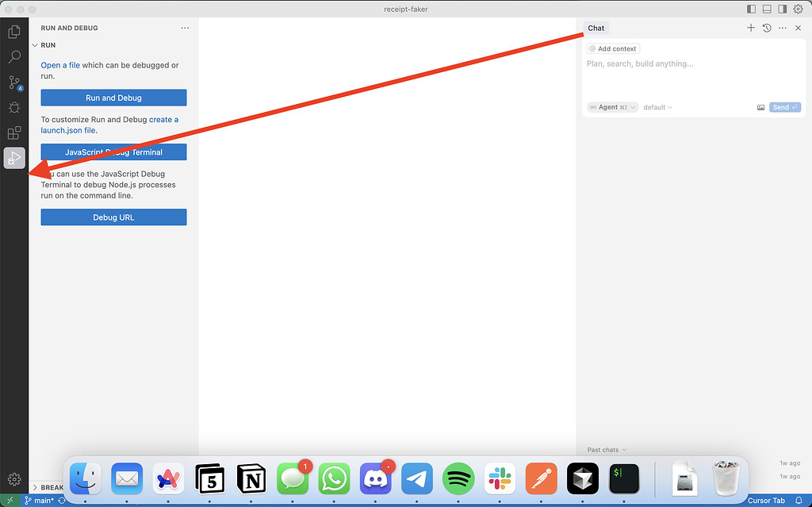812x507 pixels.
Task: Open the Agent mode dropdown
Action: tap(611, 107)
